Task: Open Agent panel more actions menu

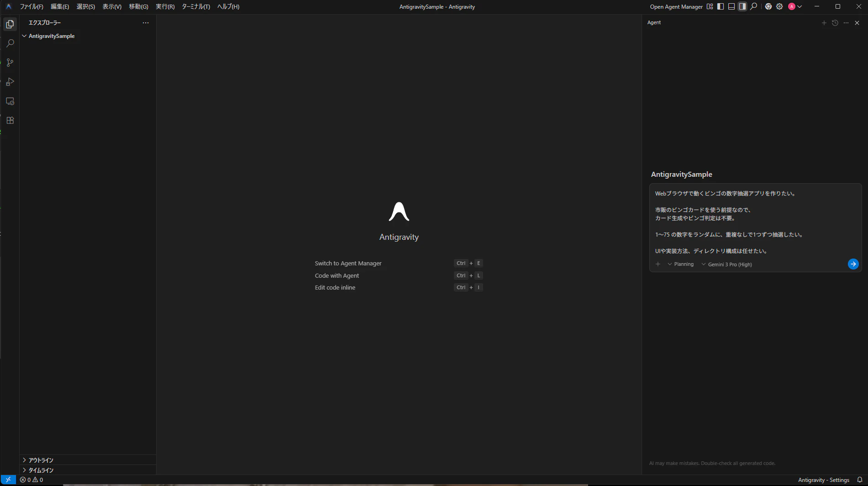Action: point(846,23)
